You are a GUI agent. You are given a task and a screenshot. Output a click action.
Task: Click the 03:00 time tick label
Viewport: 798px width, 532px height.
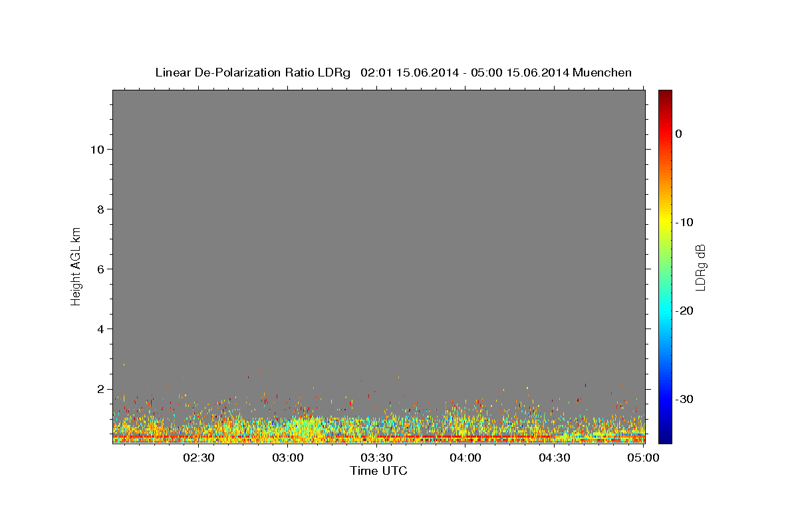click(288, 458)
